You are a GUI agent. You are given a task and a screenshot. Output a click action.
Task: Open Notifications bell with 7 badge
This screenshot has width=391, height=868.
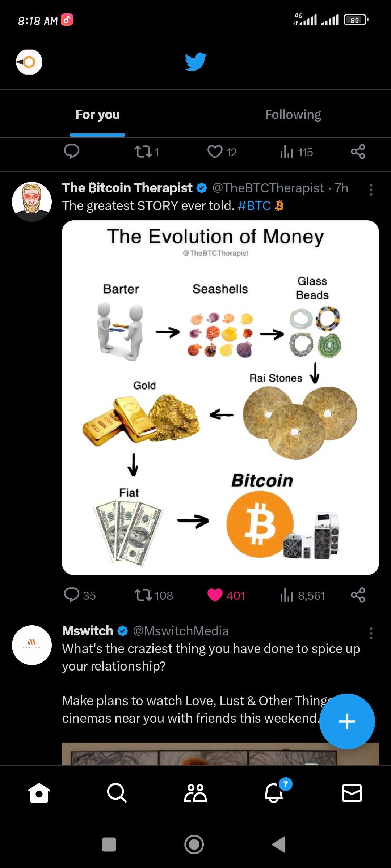coord(274,793)
